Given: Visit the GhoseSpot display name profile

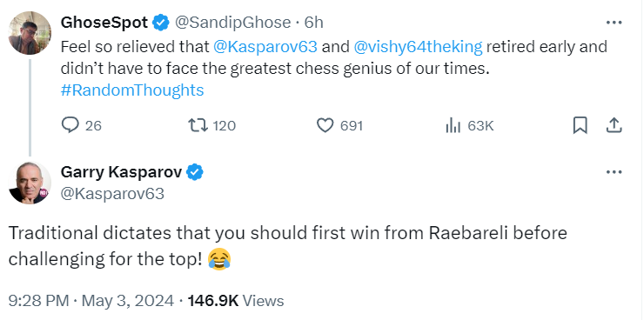Looking at the screenshot, I should pyautogui.click(x=104, y=23).
